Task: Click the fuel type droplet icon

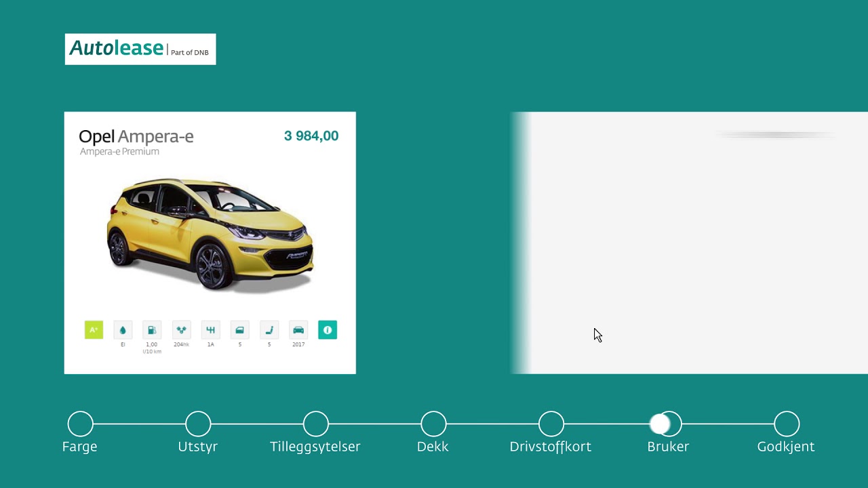Action: coord(123,330)
